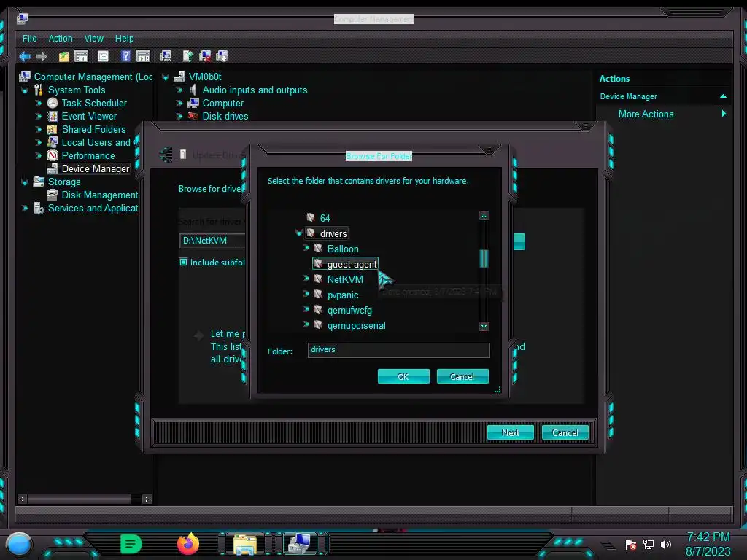
Task: Click the blue Help question-mark icon
Action: coord(125,56)
